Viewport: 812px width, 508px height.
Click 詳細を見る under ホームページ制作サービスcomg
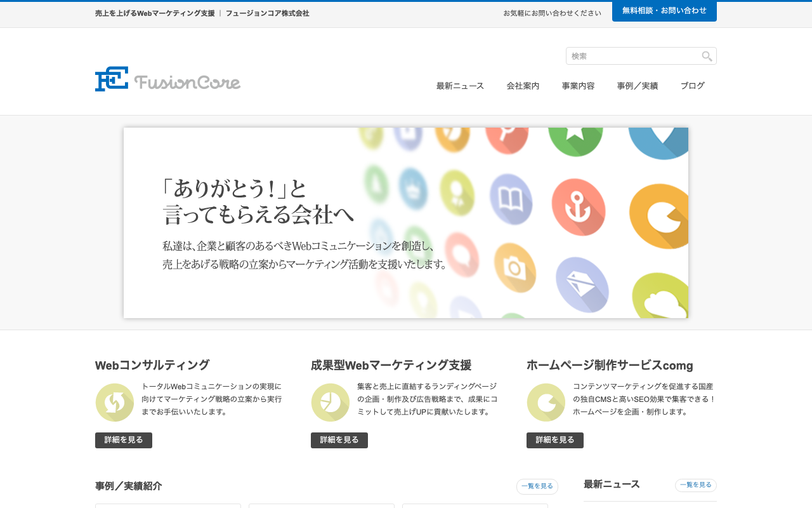(x=555, y=440)
